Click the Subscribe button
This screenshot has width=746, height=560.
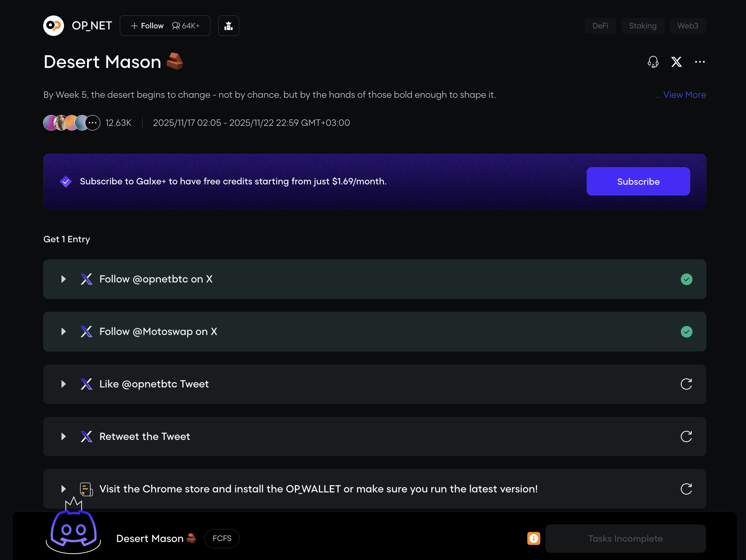[x=638, y=182]
